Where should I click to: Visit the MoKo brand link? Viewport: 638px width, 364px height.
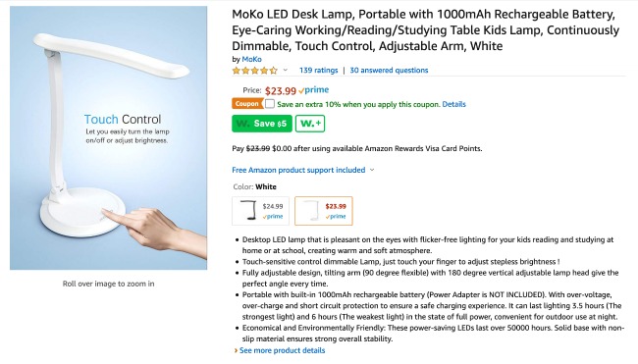point(252,59)
